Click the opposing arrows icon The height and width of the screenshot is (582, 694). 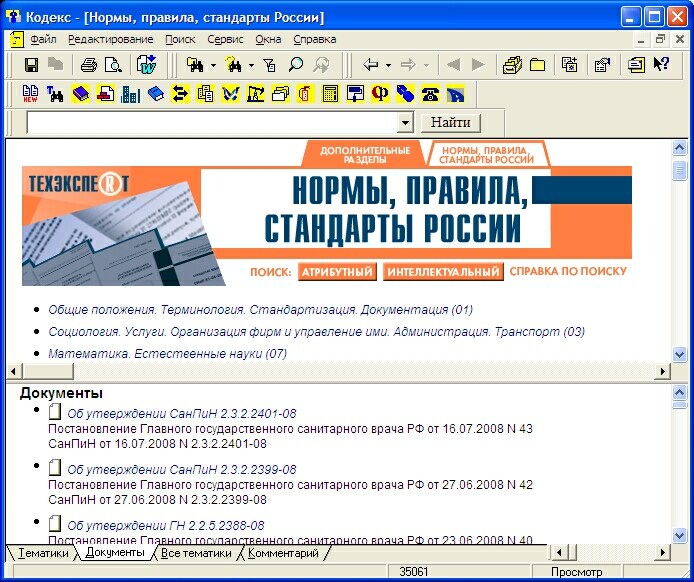pyautogui.click(x=180, y=94)
